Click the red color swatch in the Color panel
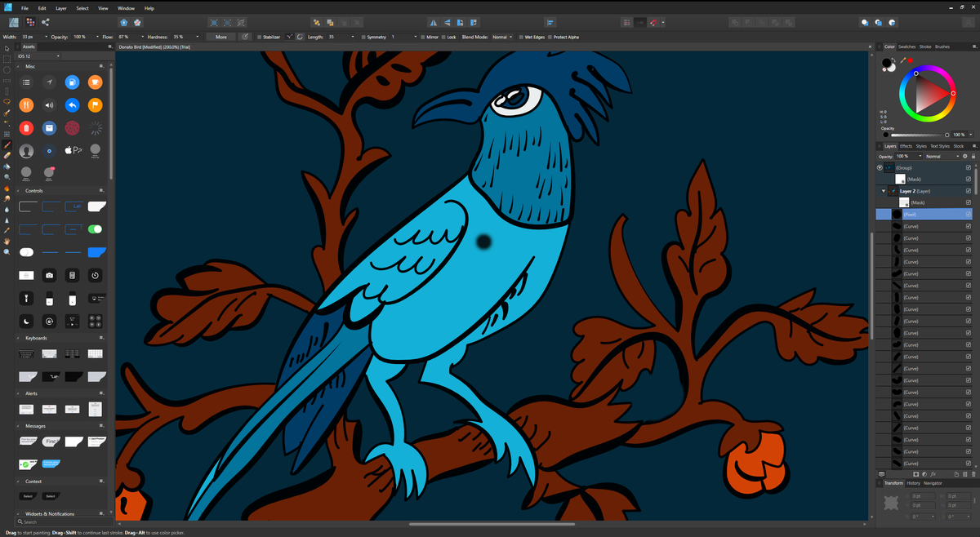The width and height of the screenshot is (980, 537). [x=911, y=60]
